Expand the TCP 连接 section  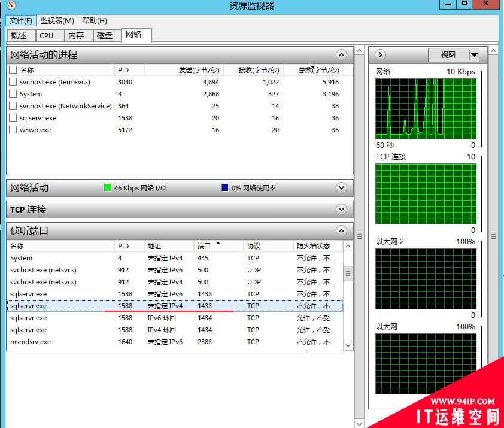[341, 210]
